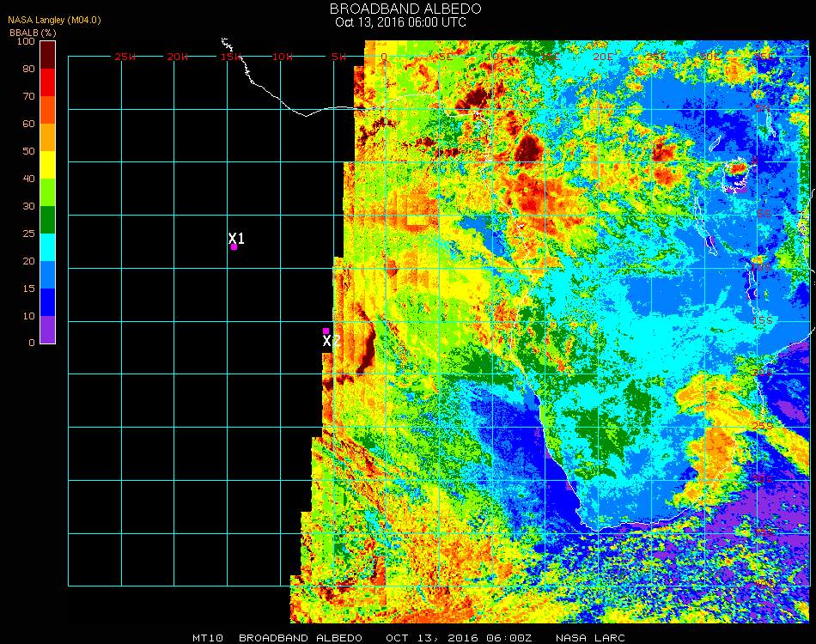Click the legend value 80

click(28, 69)
